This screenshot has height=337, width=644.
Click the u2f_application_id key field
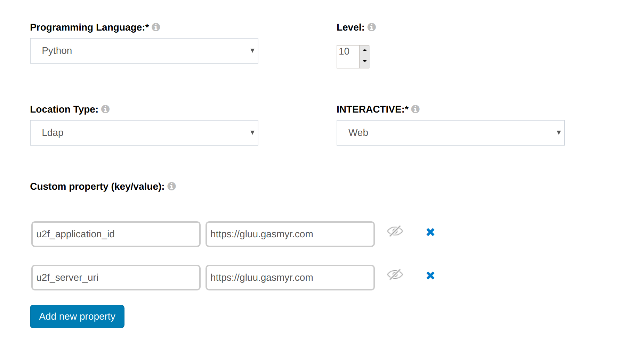[x=115, y=234]
